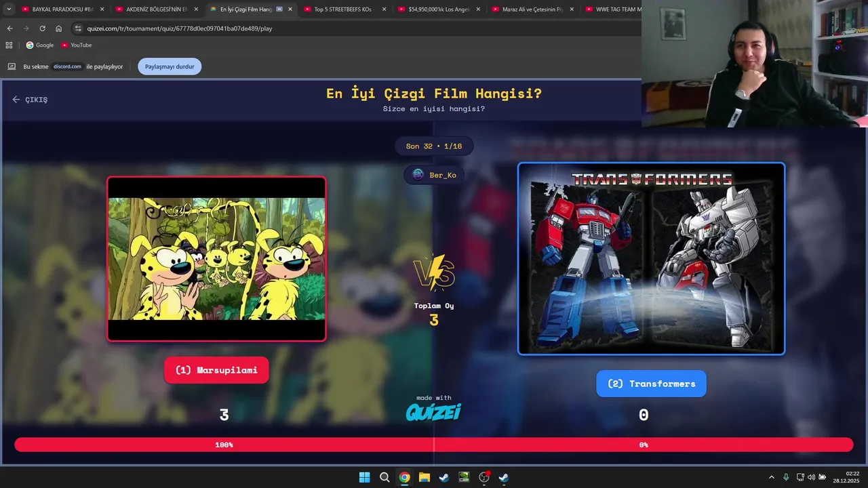868x488 pixels.
Task: Open the NVIDIA app taskbar icon
Action: point(464,477)
